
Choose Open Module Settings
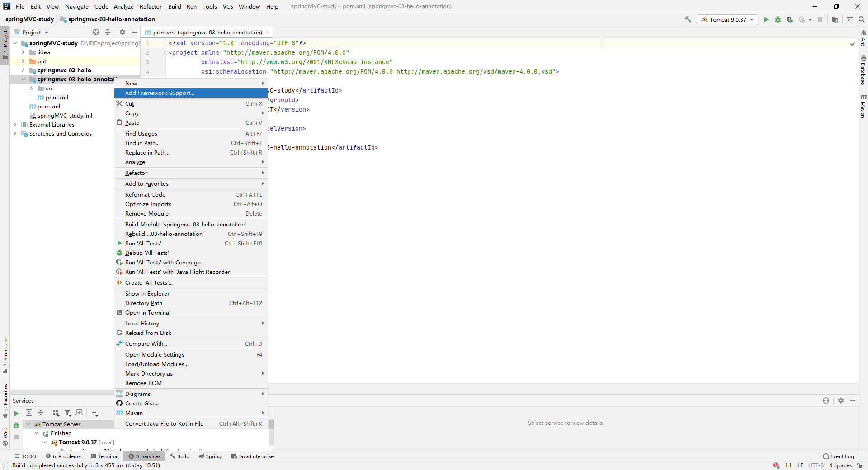tap(191, 355)
